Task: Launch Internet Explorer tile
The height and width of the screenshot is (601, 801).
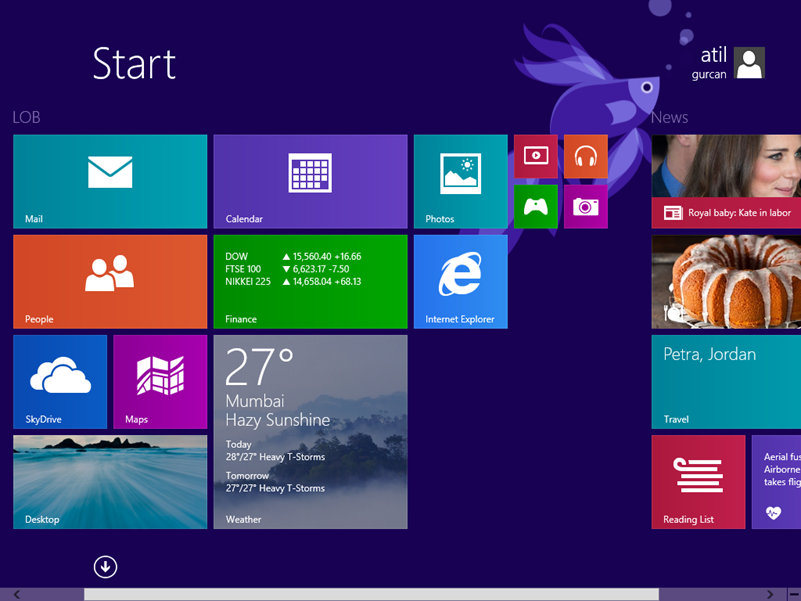Action: (460, 282)
